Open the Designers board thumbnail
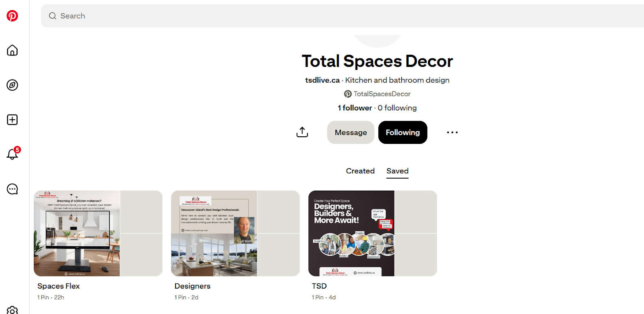The height and width of the screenshot is (314, 644). (x=235, y=233)
